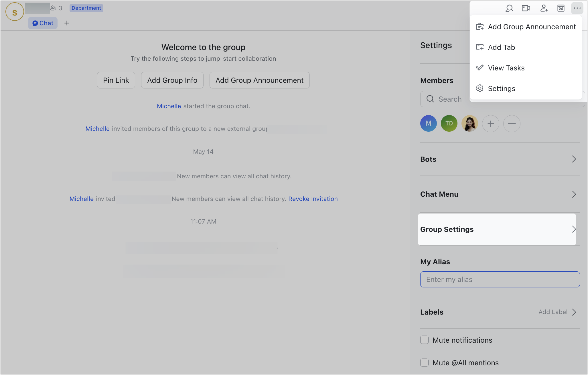Image resolution: width=588 pixels, height=375 pixels.
Task: Click the add member icon in toolbar
Action: (544, 8)
